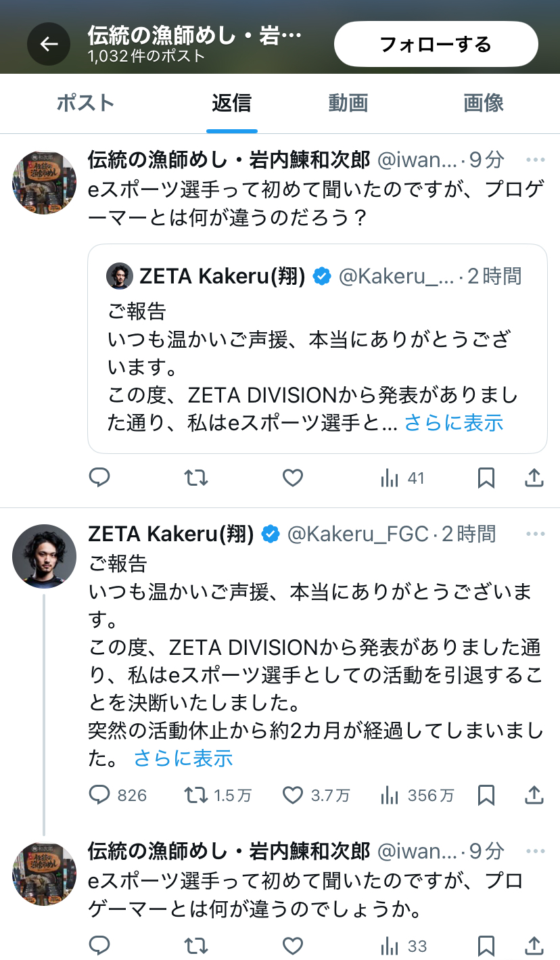
Task: Switch to the ポスト tab
Action: (x=86, y=104)
